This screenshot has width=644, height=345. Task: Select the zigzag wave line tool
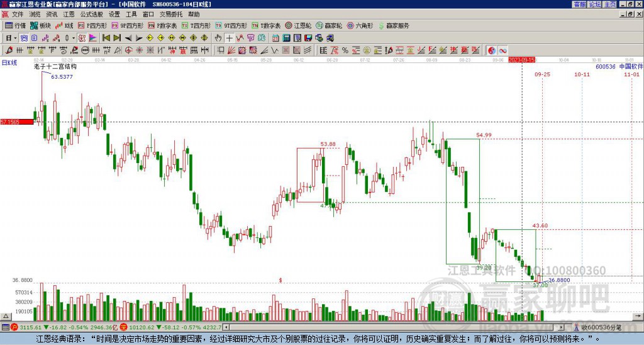click(x=275, y=50)
